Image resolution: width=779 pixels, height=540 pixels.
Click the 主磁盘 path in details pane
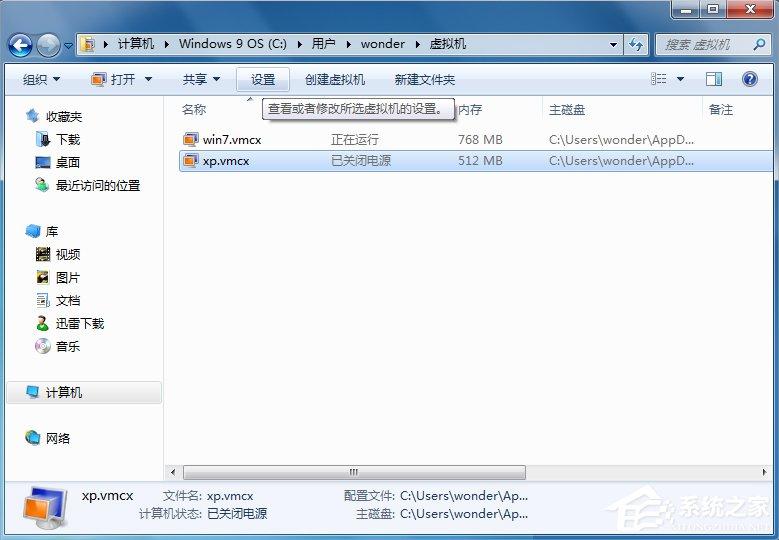[464, 514]
